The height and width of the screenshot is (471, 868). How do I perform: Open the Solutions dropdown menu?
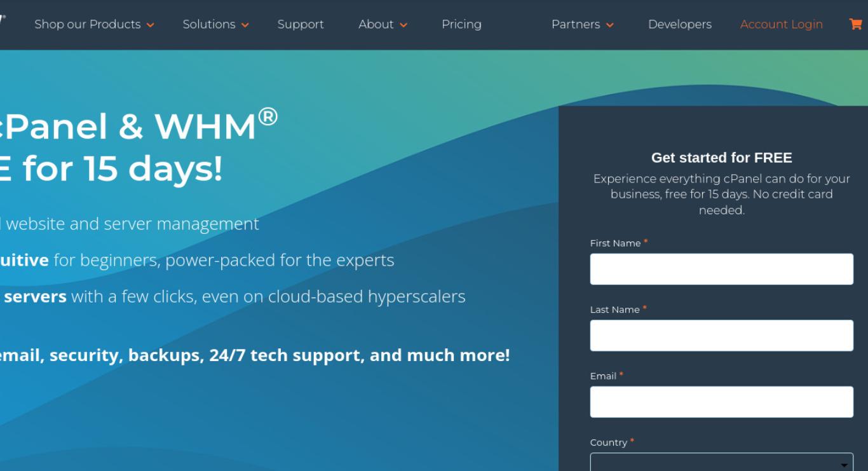click(215, 24)
